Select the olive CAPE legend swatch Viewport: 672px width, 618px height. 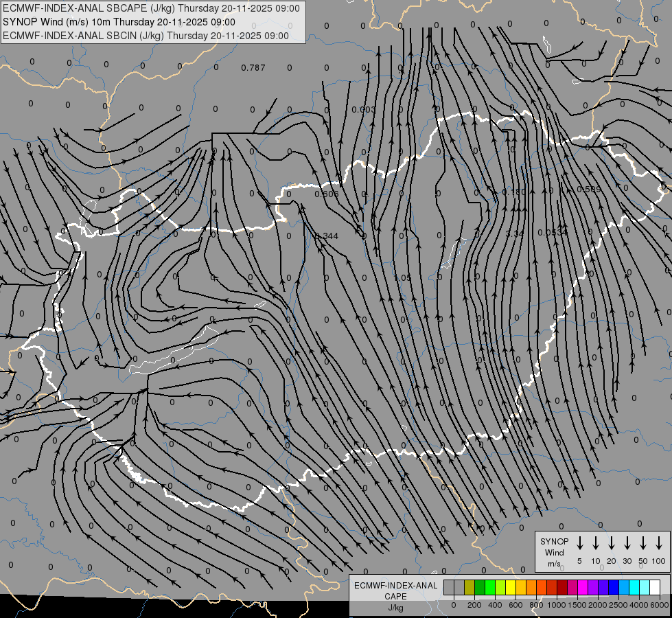pyautogui.click(x=470, y=588)
